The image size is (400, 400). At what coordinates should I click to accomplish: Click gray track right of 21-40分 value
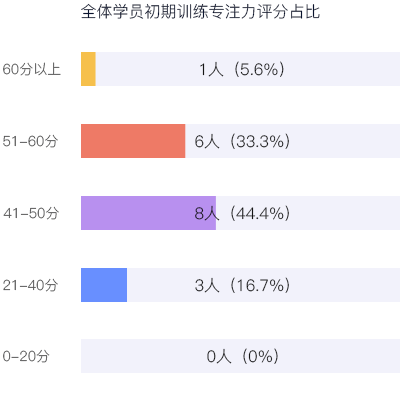(346, 285)
